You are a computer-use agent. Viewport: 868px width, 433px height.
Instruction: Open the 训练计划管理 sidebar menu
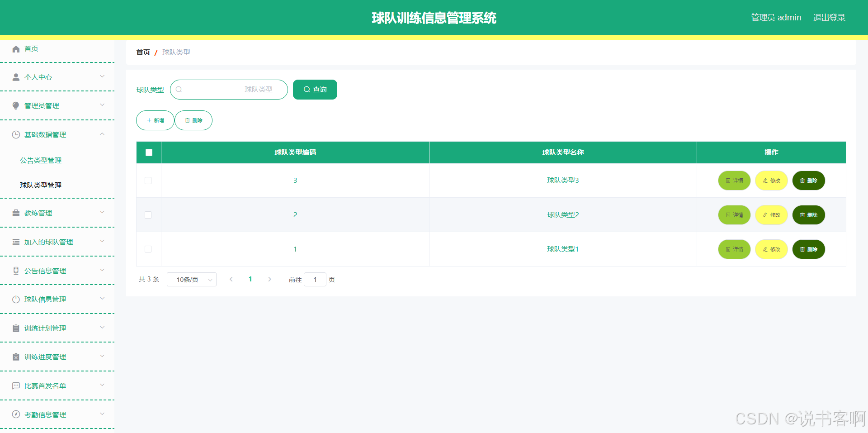pyautogui.click(x=57, y=328)
